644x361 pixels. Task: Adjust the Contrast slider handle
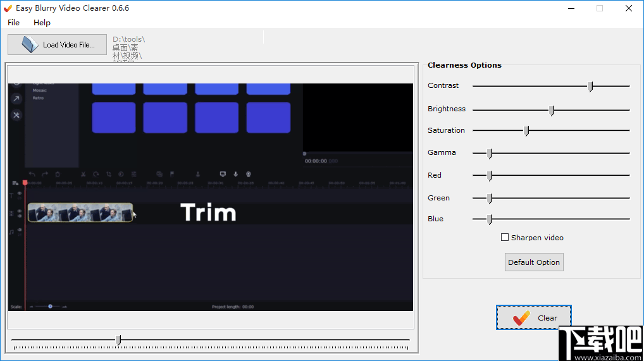[590, 87]
